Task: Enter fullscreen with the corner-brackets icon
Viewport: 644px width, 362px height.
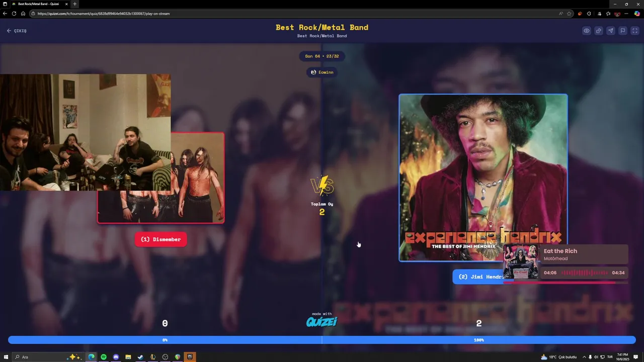Action: coord(635,31)
